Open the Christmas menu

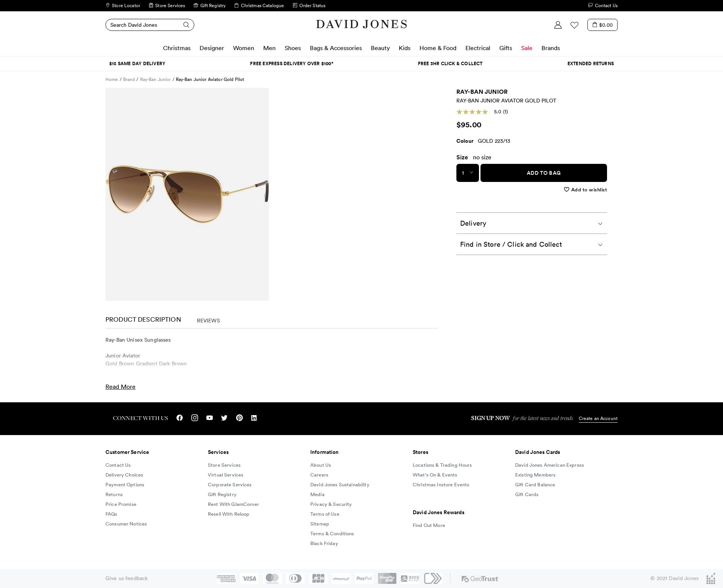tap(177, 48)
